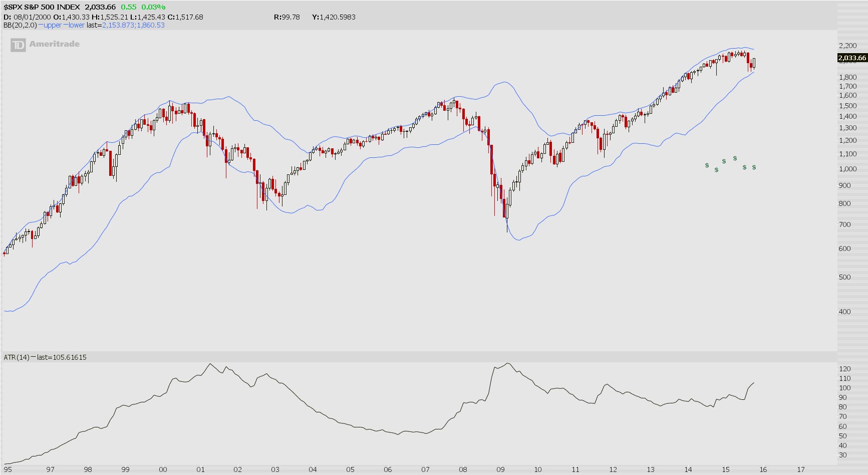Click the 00 year label on time axis
Screen dimensions: 868x475
point(163,469)
